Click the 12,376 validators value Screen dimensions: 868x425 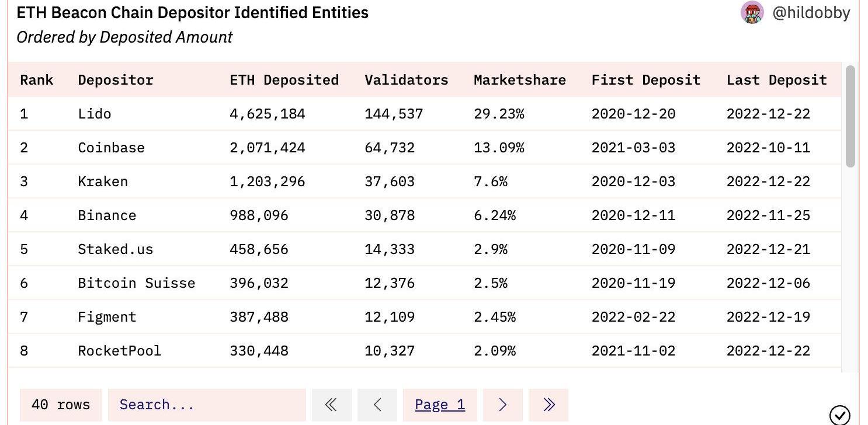click(390, 283)
